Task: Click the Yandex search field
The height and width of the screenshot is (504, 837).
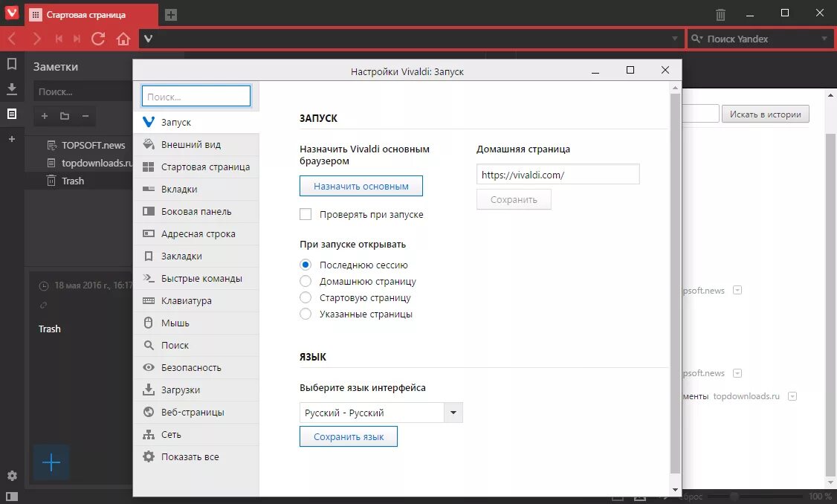Action: click(759, 39)
